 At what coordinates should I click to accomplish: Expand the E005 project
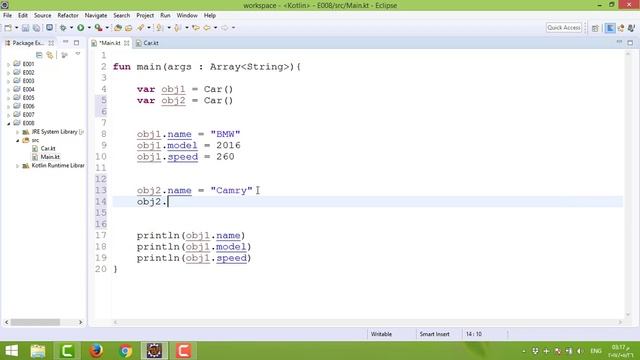pyautogui.click(x=9, y=98)
